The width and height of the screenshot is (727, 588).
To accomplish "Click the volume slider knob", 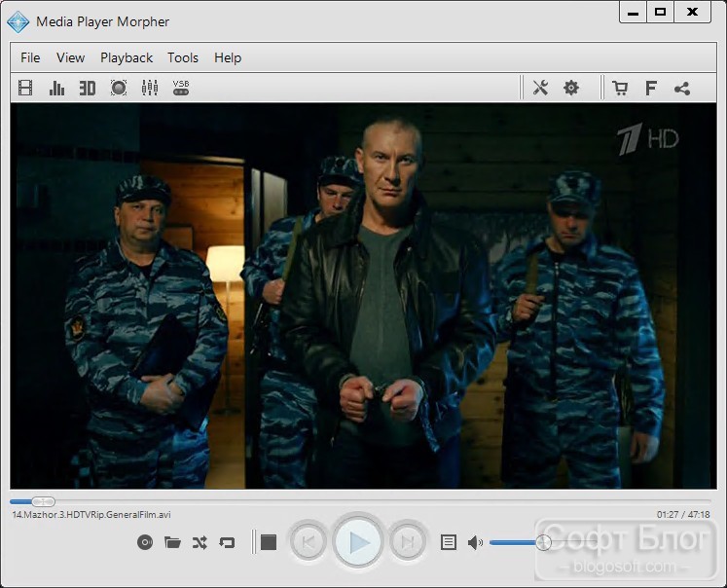I will 543,542.
